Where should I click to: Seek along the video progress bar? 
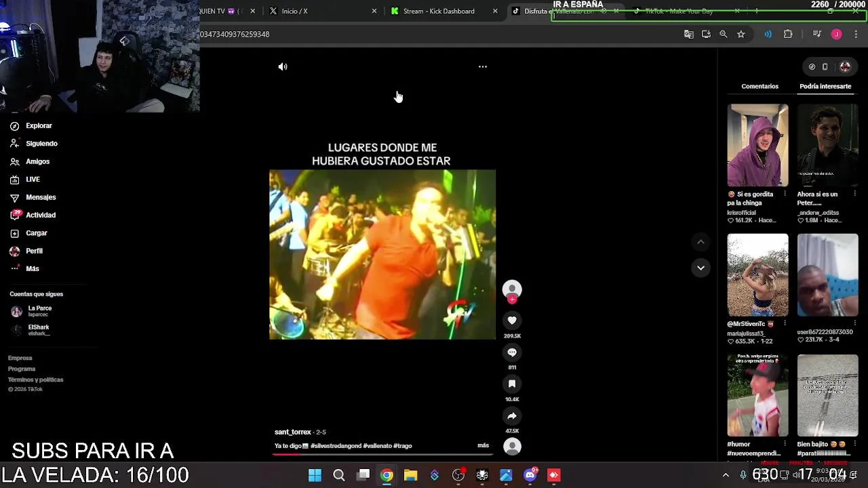click(382, 454)
